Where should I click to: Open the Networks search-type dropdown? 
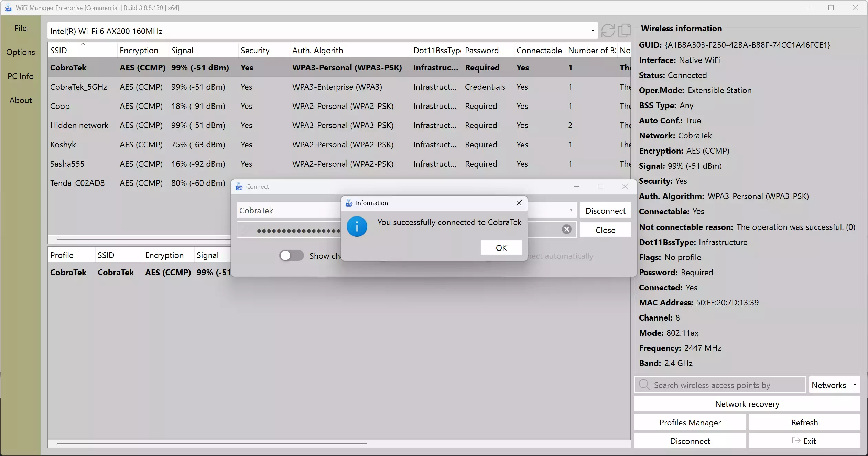tap(854, 385)
